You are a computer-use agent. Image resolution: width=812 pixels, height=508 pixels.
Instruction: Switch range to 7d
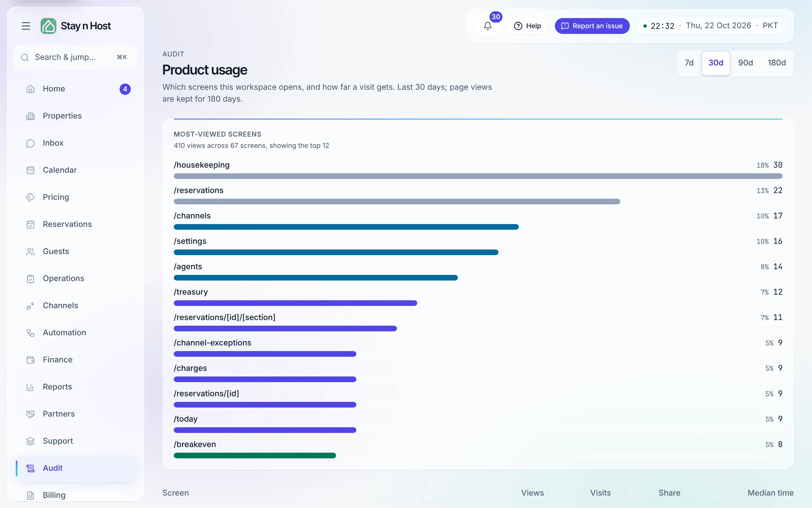[689, 63]
